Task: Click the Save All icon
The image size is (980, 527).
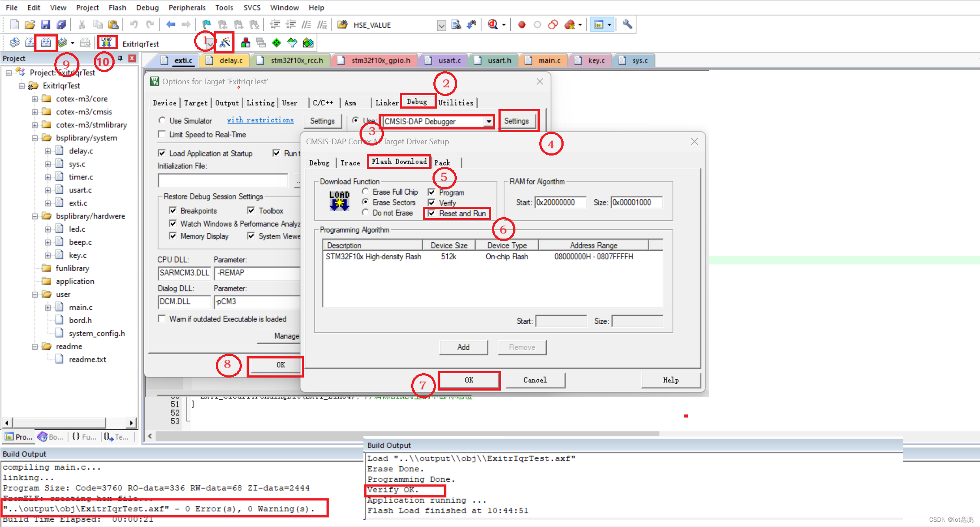Action: (61, 25)
